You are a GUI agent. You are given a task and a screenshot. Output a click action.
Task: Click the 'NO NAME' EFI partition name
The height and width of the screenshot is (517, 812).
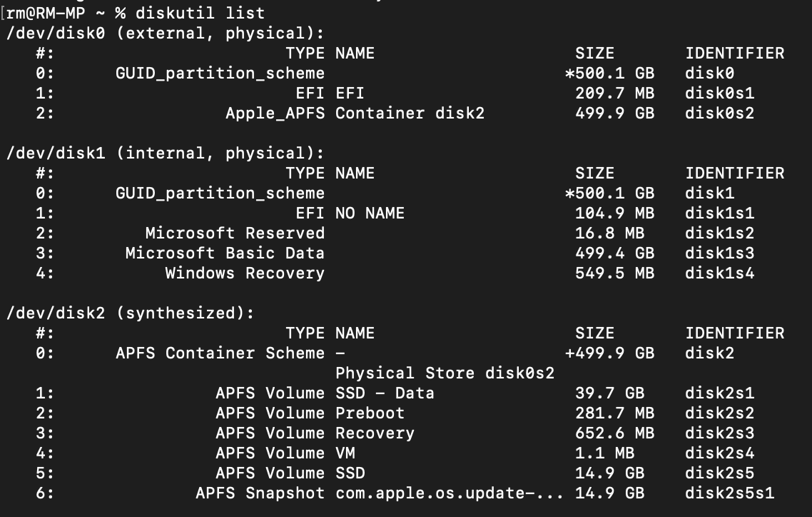(x=370, y=213)
